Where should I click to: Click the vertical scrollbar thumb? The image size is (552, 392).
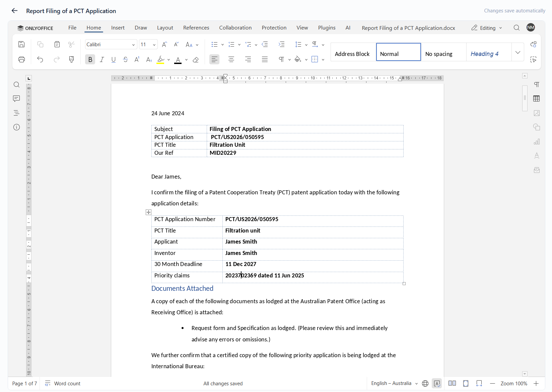click(525, 98)
